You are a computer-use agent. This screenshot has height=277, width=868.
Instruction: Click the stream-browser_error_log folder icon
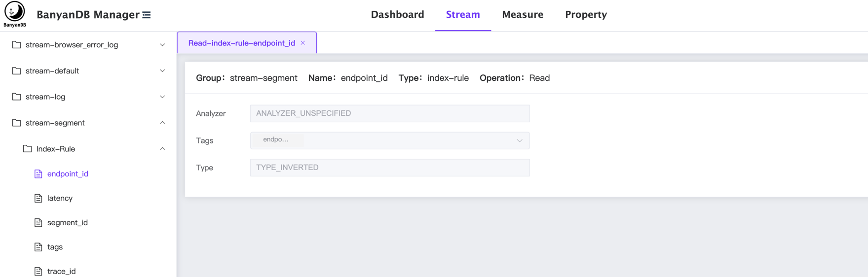(17, 45)
